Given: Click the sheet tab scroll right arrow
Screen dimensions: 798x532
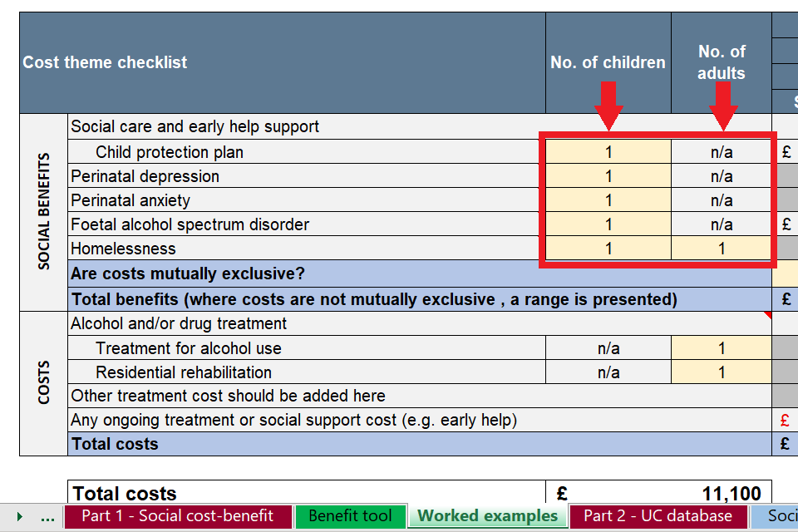Looking at the screenshot, I should coord(19,516).
